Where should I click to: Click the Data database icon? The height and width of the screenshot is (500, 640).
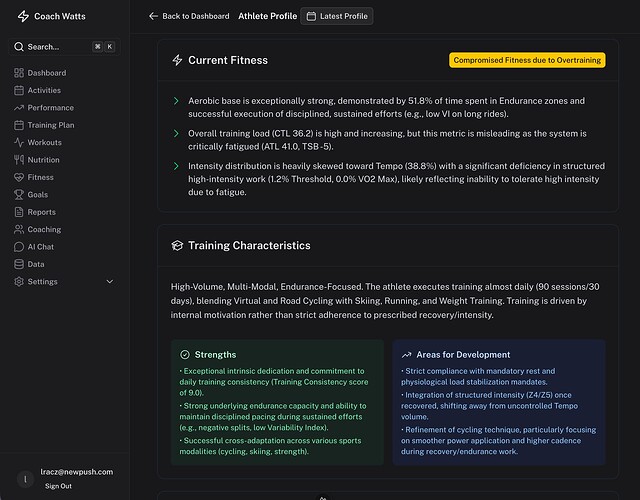pos(19,264)
